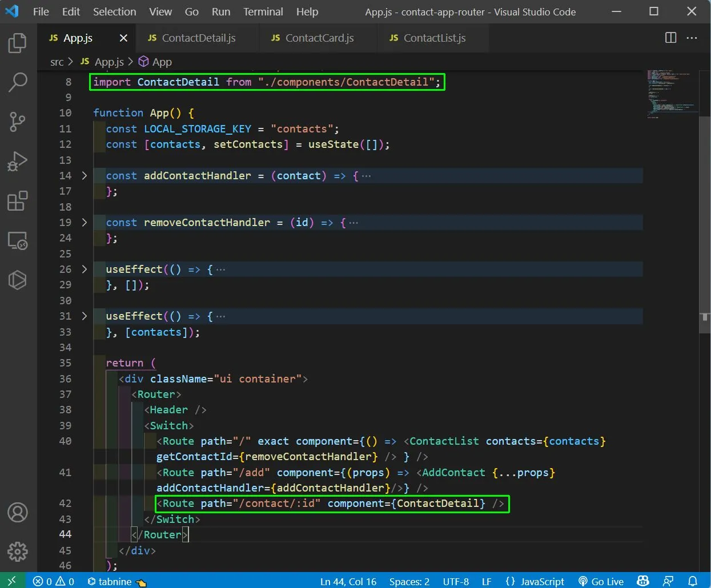Open the Run and Debug view

click(x=18, y=161)
